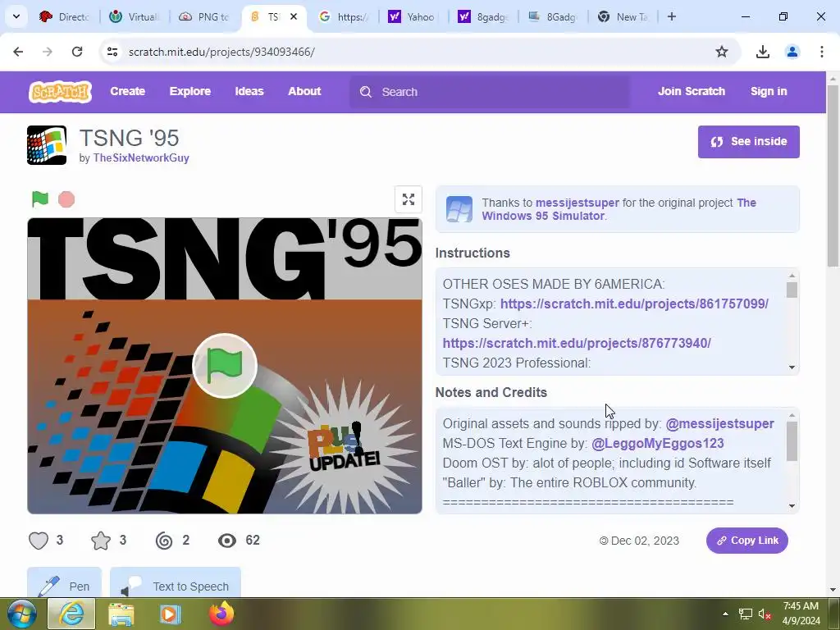Click Join Scratch

click(692, 91)
